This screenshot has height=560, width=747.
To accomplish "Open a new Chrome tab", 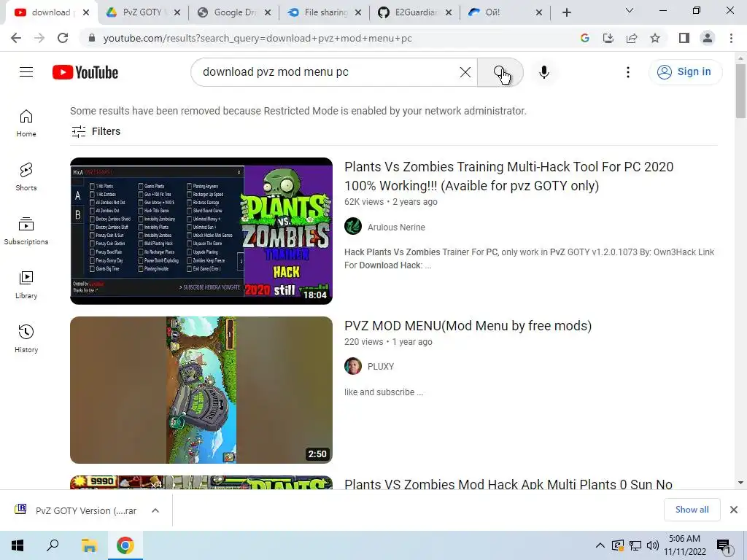I will 566,12.
